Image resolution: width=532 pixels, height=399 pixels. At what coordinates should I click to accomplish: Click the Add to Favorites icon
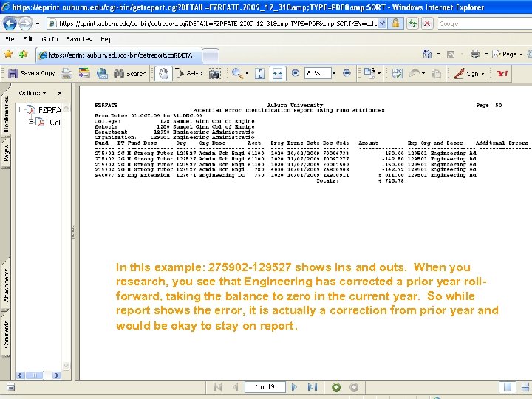(x=24, y=54)
